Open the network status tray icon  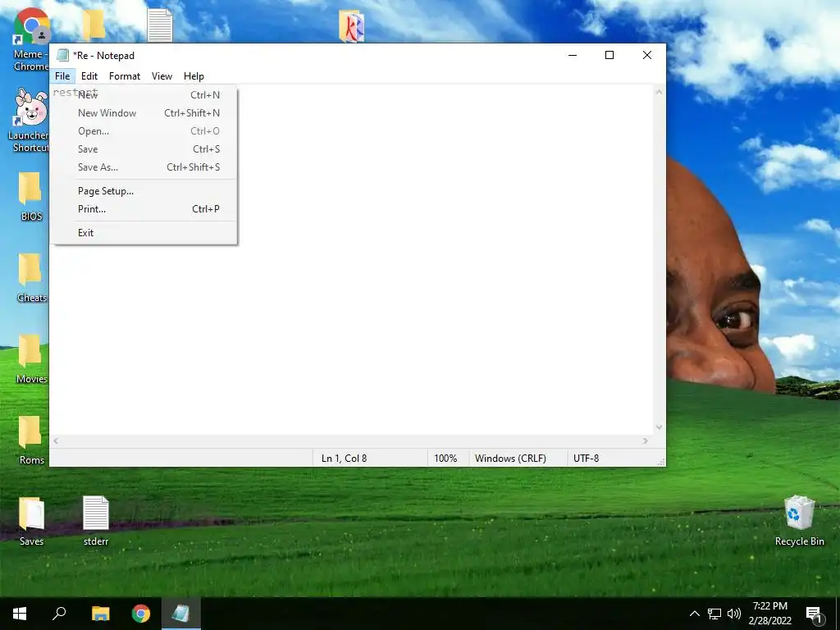click(x=714, y=614)
